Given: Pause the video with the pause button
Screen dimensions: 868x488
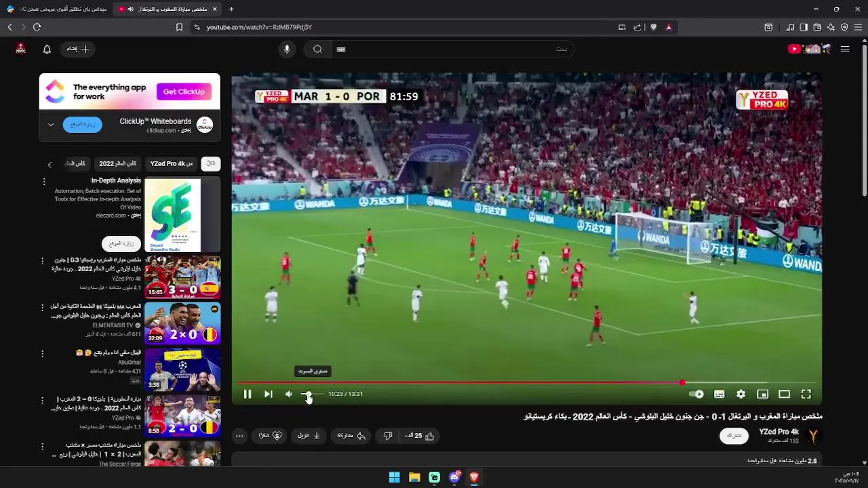Looking at the screenshot, I should [248, 394].
